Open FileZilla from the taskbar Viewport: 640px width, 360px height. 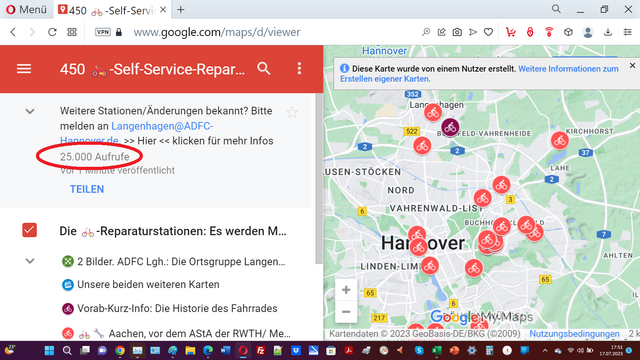click(260, 350)
